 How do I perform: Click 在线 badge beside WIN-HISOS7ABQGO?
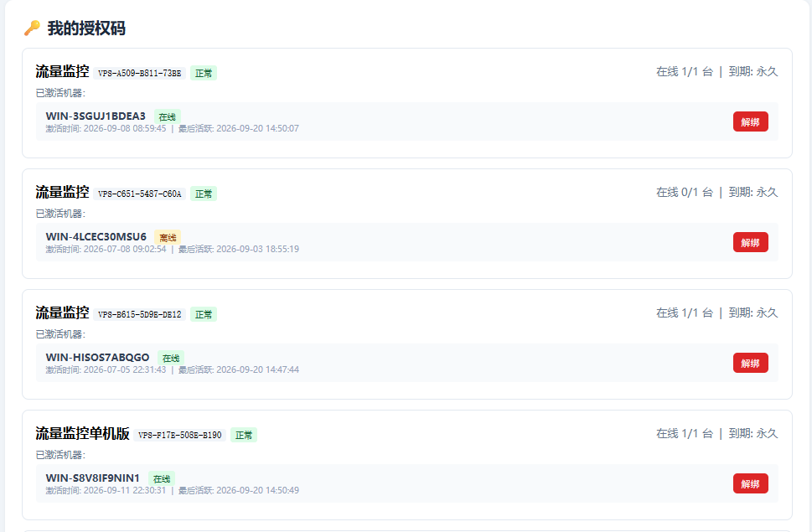coord(171,358)
